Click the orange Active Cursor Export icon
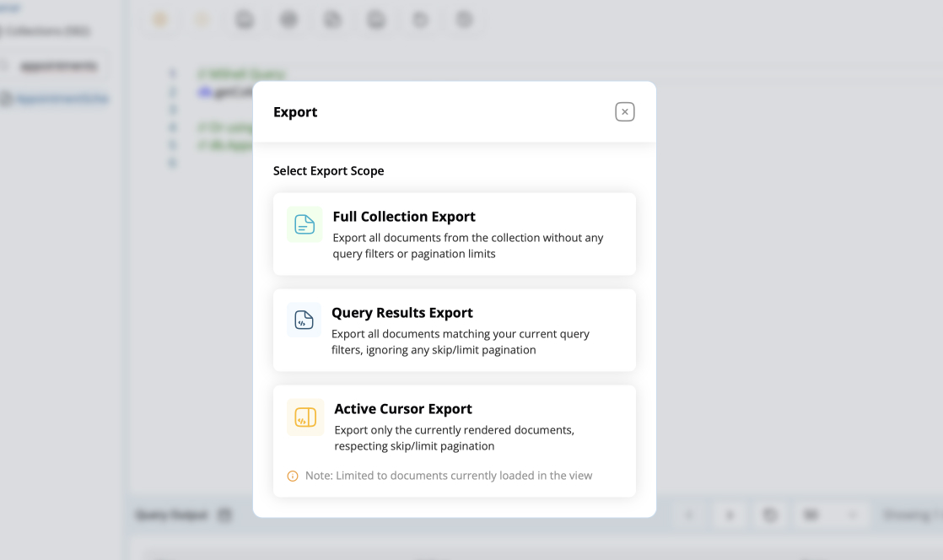The height and width of the screenshot is (560, 943). 304,417
